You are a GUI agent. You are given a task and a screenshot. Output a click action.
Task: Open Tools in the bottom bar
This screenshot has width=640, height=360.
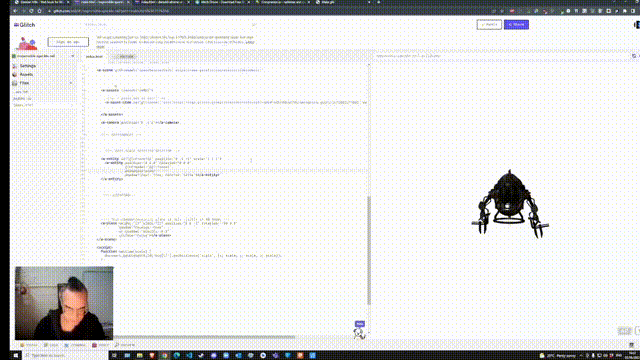tap(100, 345)
